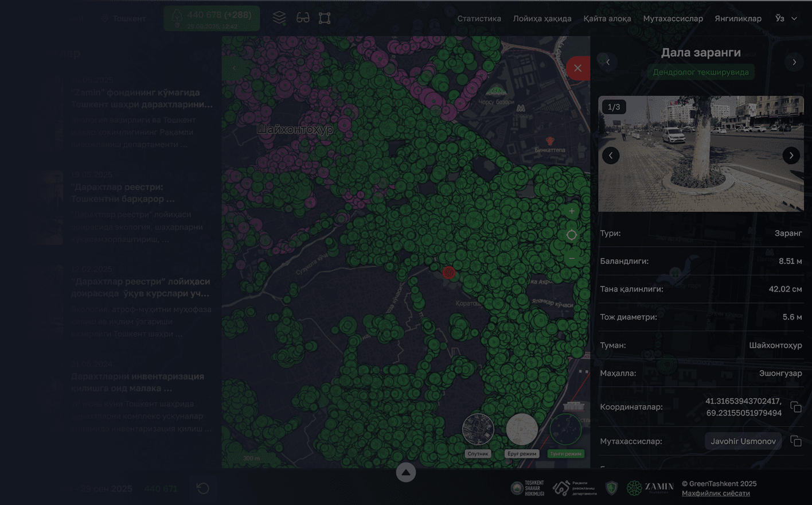
Task: Open the map layers icon
Action: [x=279, y=18]
